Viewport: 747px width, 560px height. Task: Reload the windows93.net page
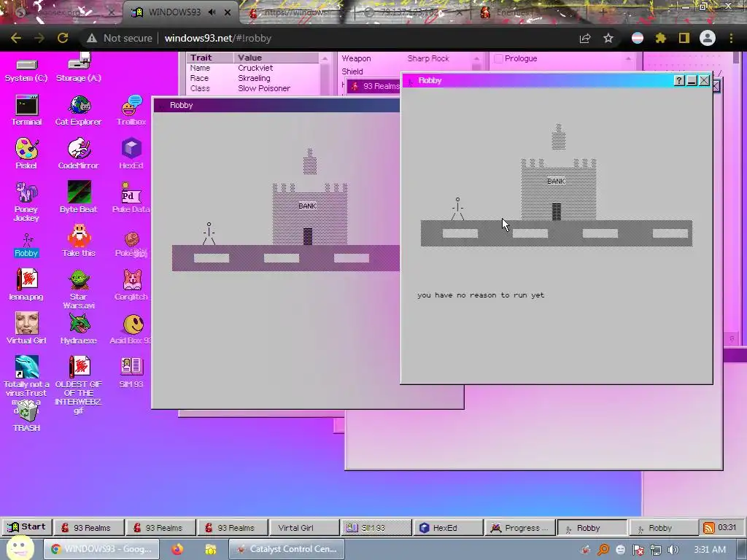[63, 38]
